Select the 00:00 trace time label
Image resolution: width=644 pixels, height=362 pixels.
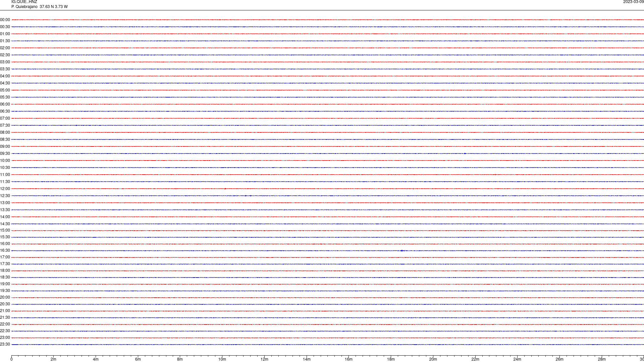[5, 20]
